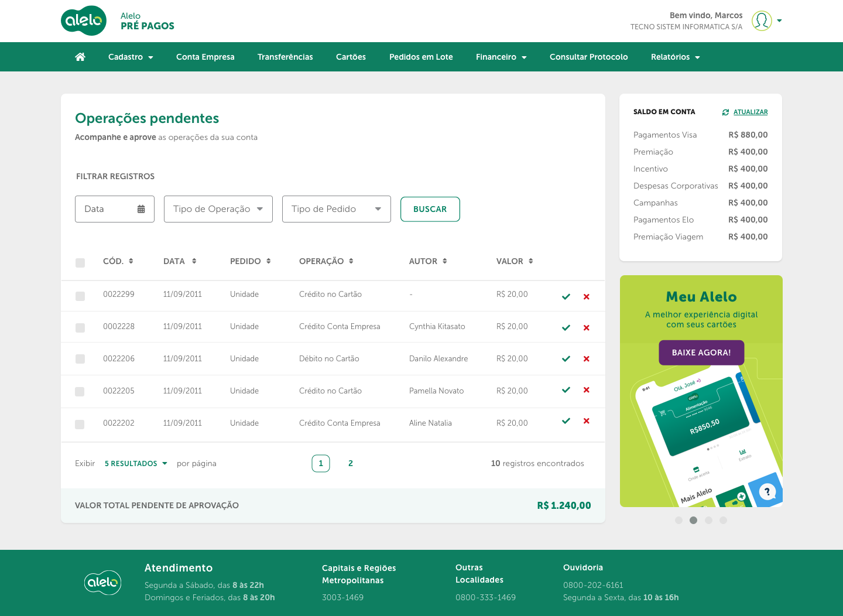Screen dimensions: 843x616
Task: Open Conta Empresa menu item
Action: [x=205, y=57]
